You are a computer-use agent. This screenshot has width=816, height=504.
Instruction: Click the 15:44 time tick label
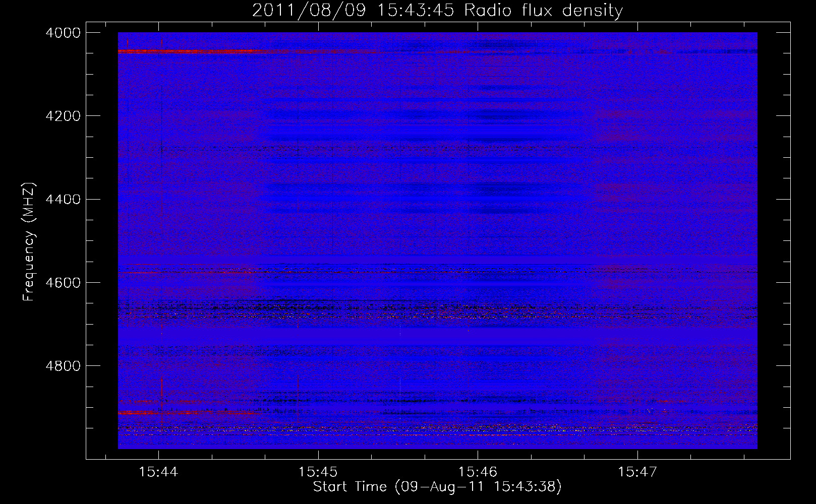(x=159, y=472)
